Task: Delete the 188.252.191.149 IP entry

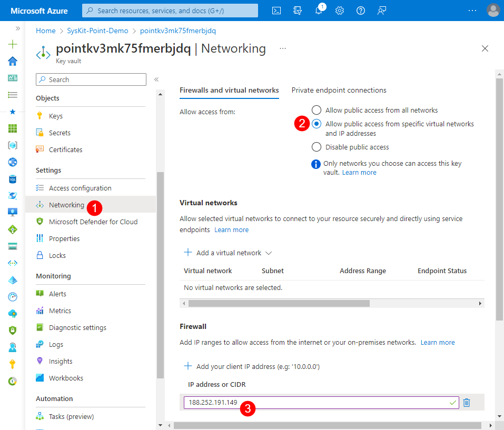Action: pos(467,403)
